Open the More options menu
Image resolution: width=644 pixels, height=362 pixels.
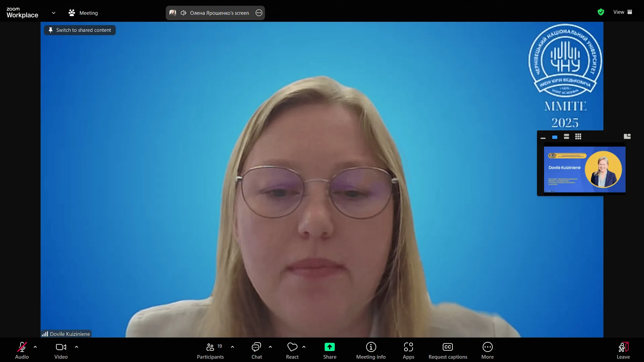[487, 351]
